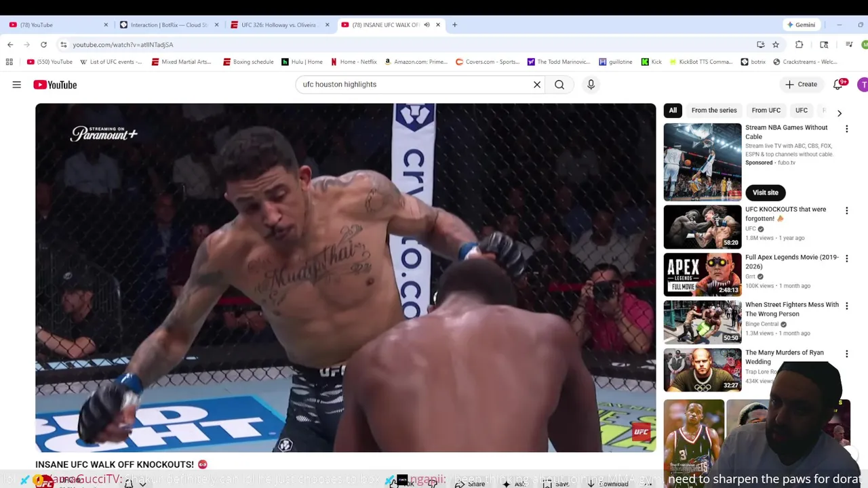Open The Todd Marinovic bookmark
868x488 pixels.
(559, 62)
